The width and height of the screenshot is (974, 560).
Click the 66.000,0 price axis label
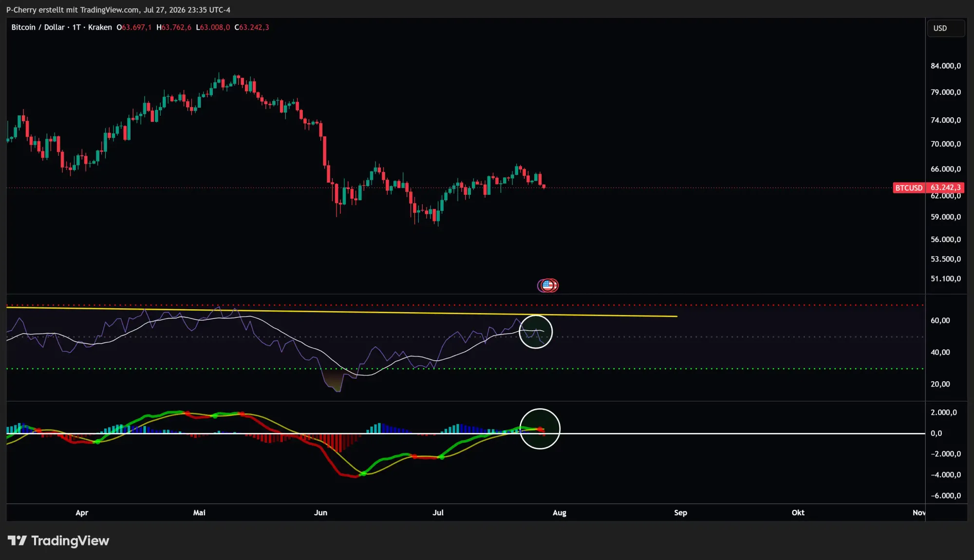[946, 169]
